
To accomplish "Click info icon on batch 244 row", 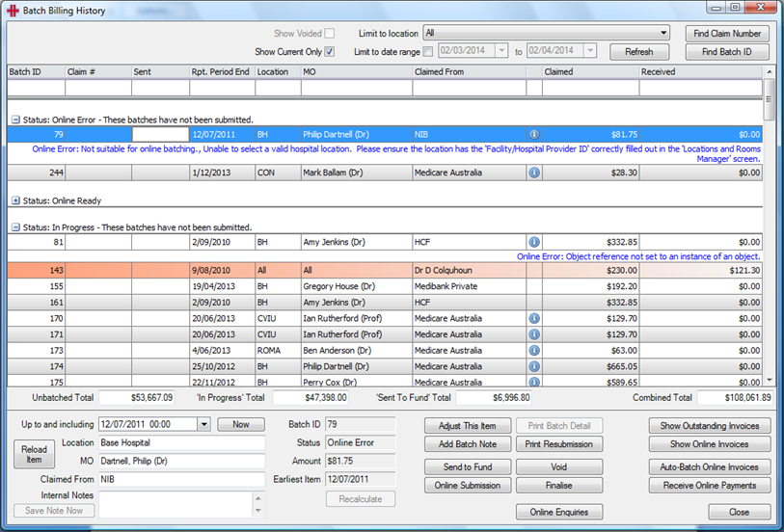I will click(x=534, y=173).
